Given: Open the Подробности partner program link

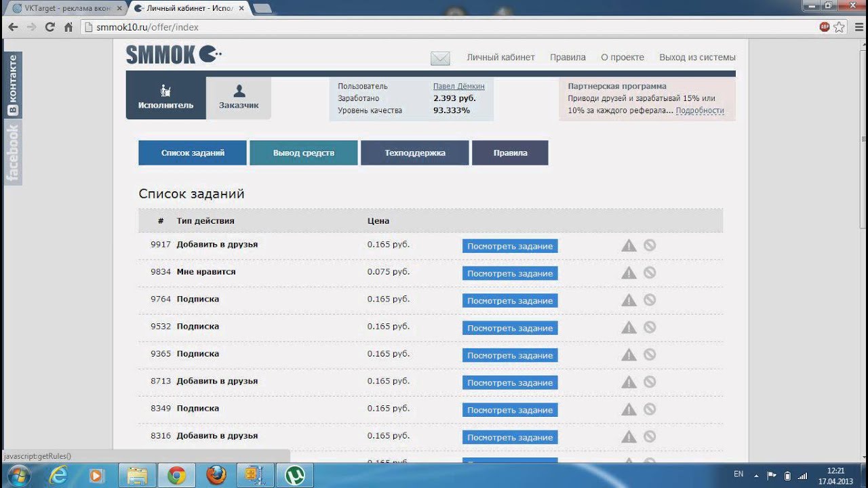Looking at the screenshot, I should coord(700,110).
